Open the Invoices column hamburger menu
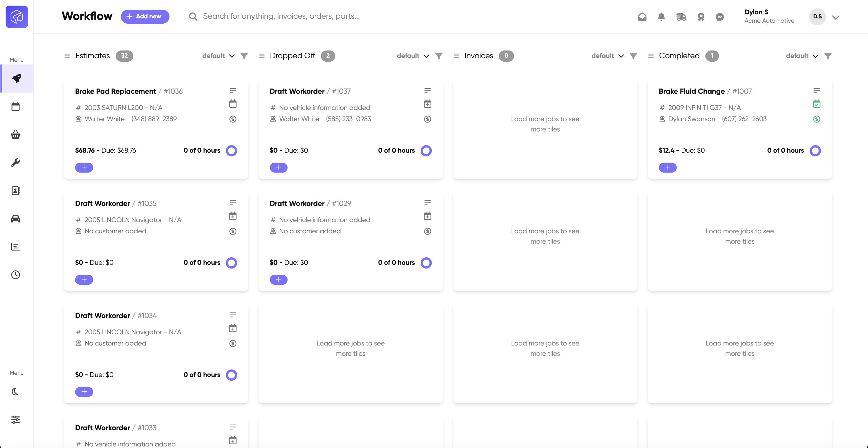 (456, 56)
